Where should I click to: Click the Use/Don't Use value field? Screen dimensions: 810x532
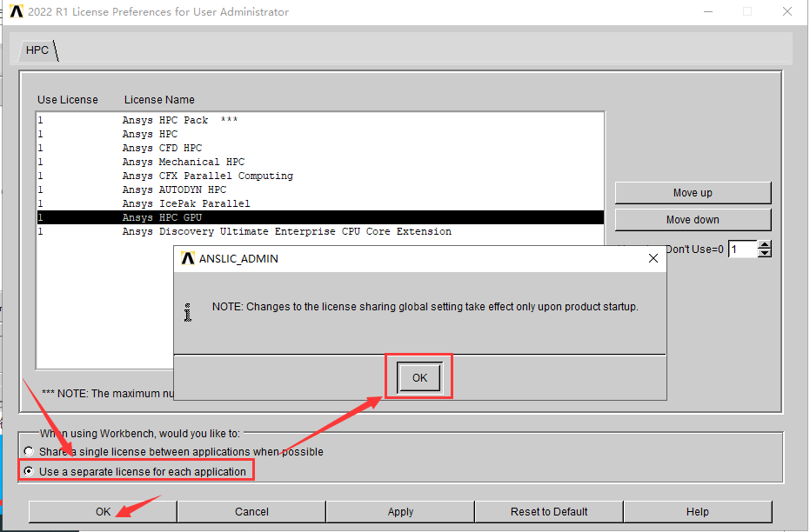741,249
